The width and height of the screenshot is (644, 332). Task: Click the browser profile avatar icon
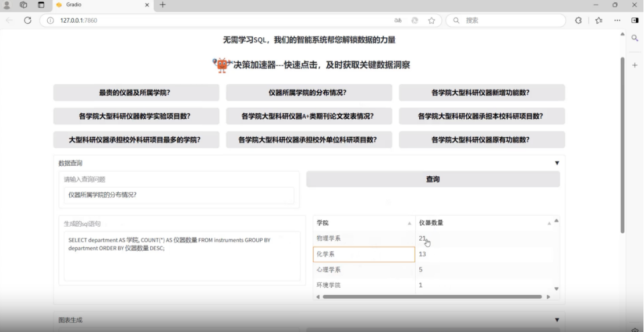[6, 5]
